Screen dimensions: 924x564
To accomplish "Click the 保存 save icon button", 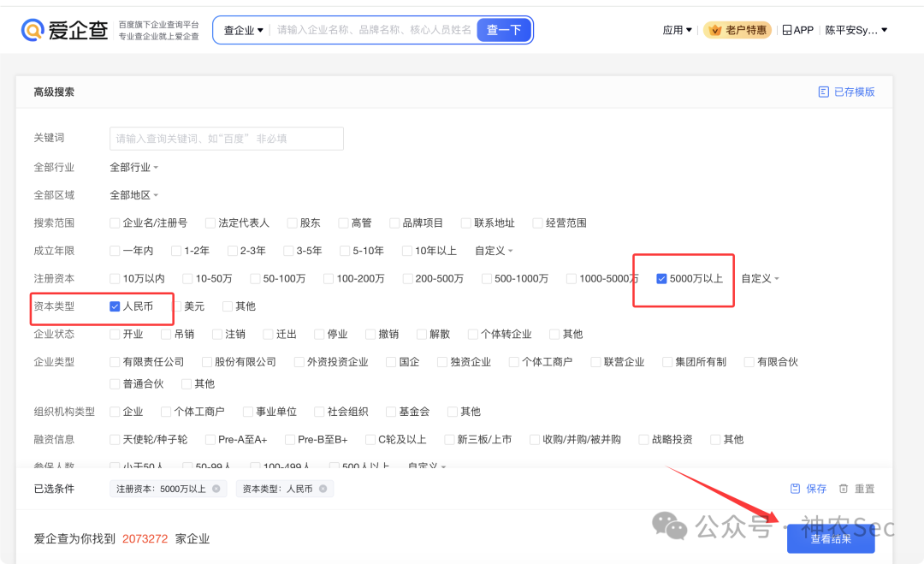I will pyautogui.click(x=808, y=489).
